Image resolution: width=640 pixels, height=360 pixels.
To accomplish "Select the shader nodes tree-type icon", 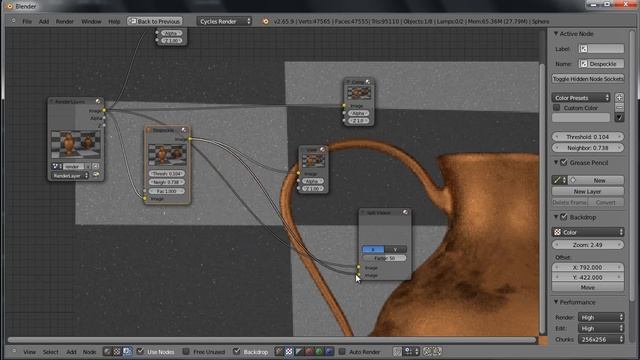I will pos(107,351).
